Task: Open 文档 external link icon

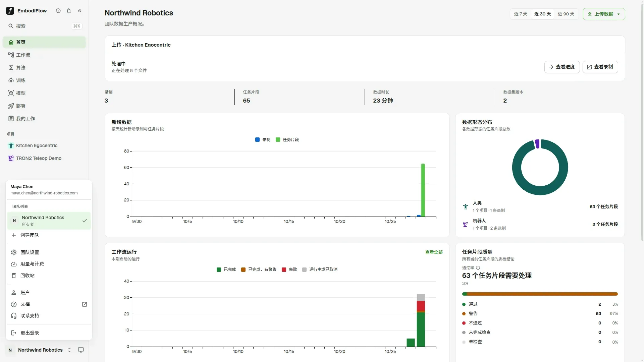Action: 85,304
